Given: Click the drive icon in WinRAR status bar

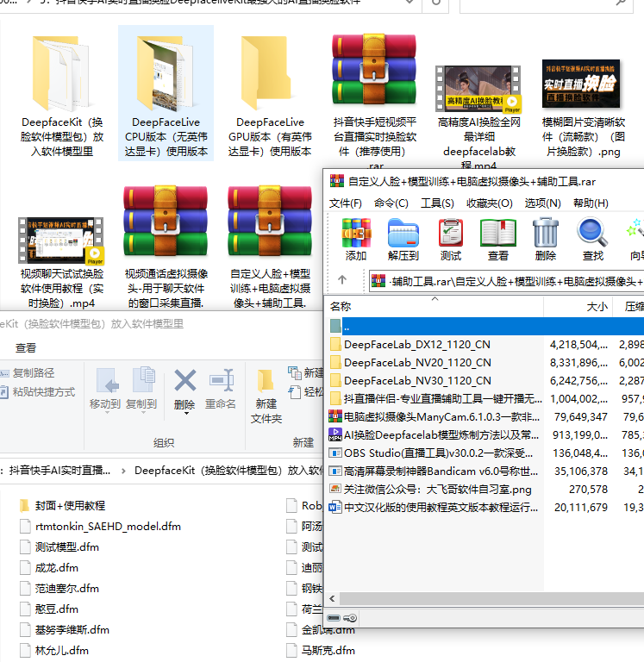Looking at the screenshot, I should pos(334,618).
